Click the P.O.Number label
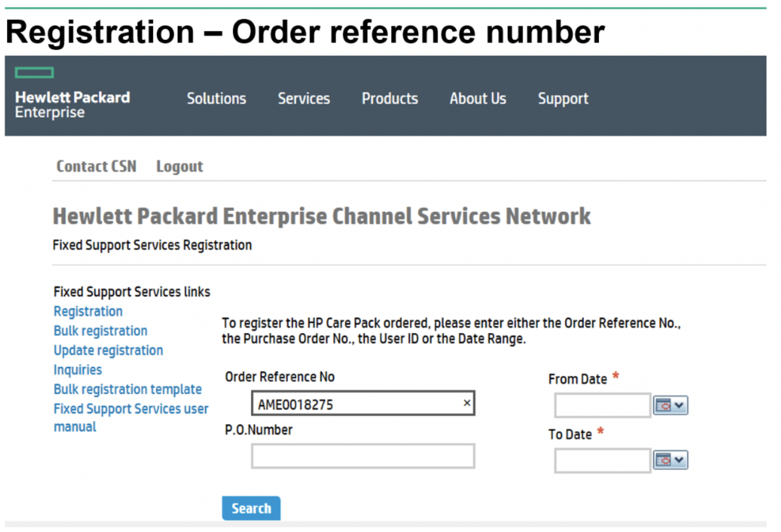 259,430
